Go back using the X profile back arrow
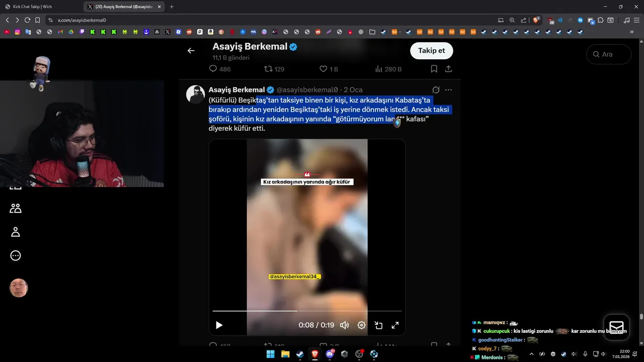The width and height of the screenshot is (644, 362). pyautogui.click(x=191, y=51)
